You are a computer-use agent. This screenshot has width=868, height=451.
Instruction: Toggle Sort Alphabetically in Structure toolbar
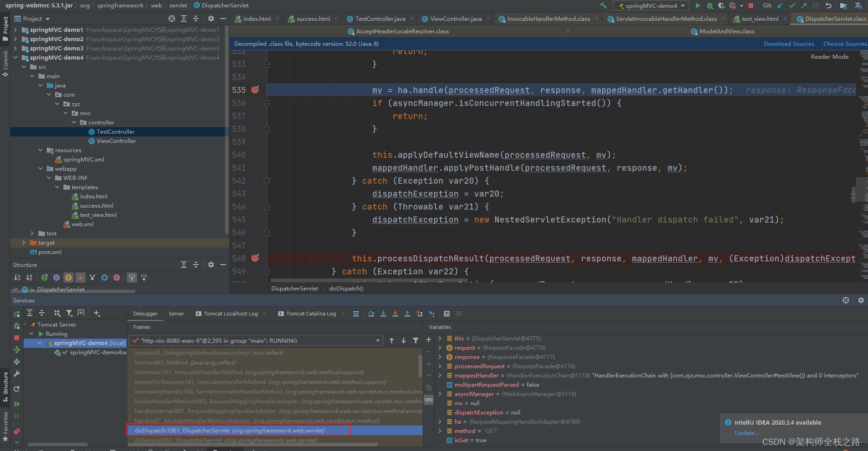[29, 278]
